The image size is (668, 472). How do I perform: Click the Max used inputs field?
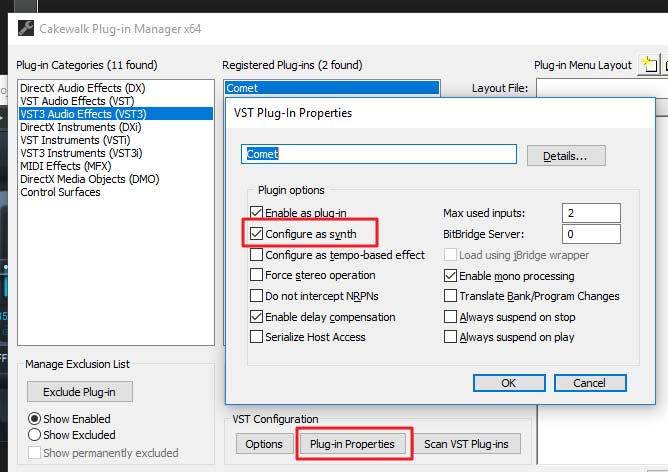(591, 213)
